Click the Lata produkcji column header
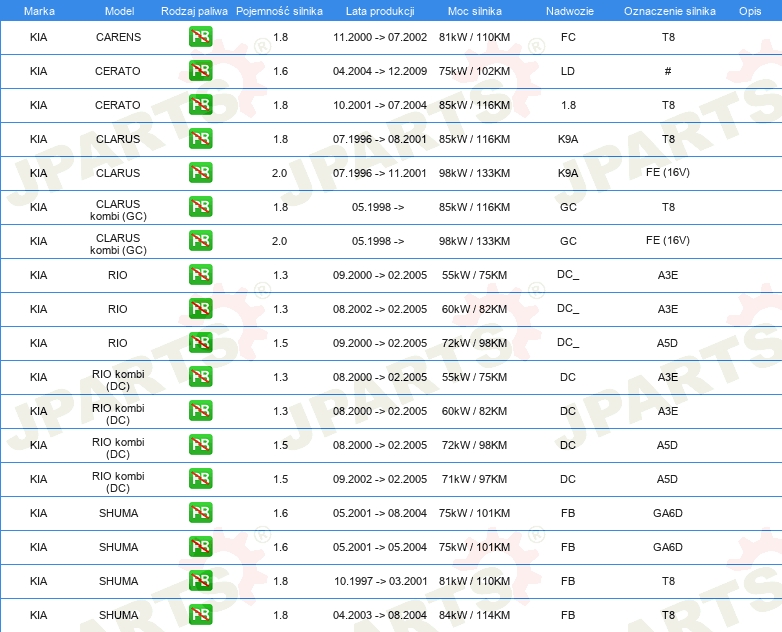 (x=380, y=11)
